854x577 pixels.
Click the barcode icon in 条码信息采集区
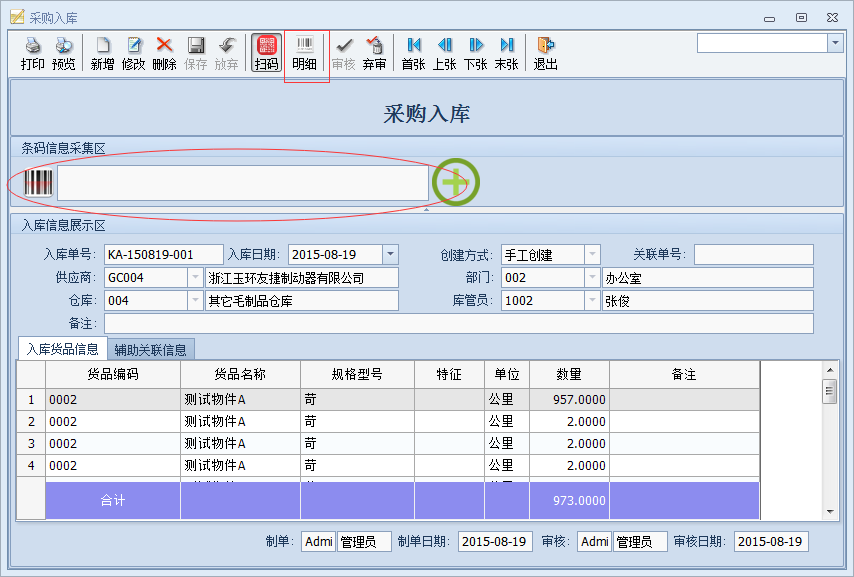39,183
